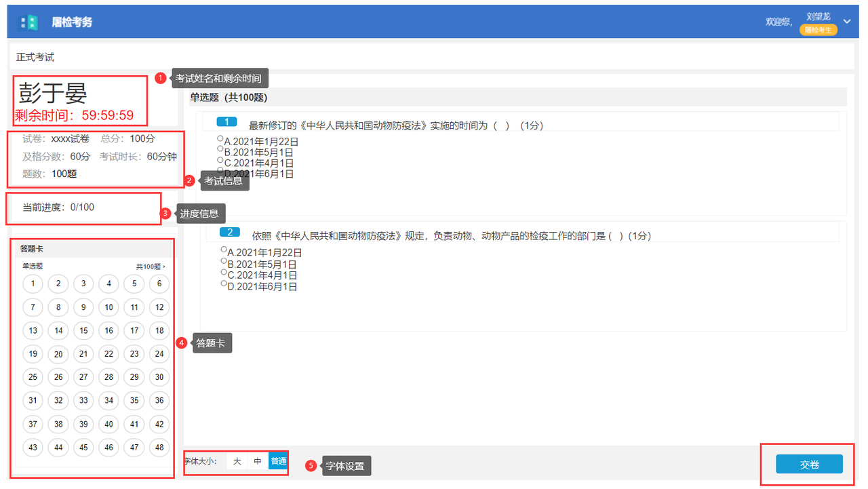868x489 pixels.
Task: Click the 正式考试 page title
Action: (35, 57)
